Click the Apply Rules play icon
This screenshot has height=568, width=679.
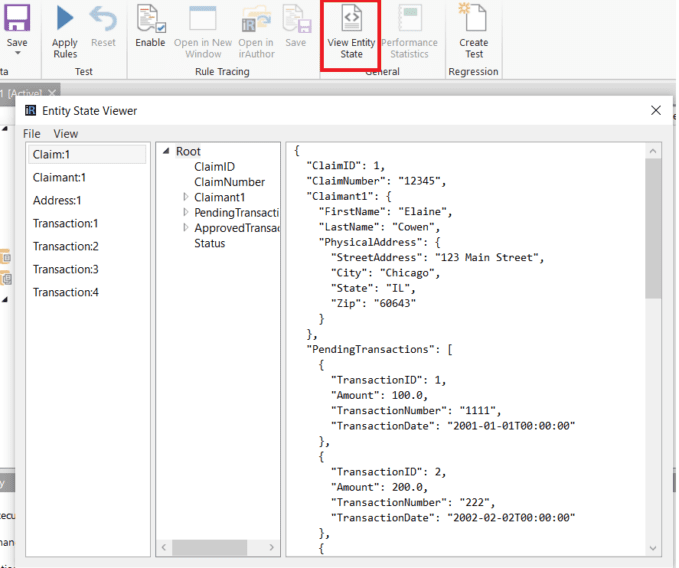[65, 18]
